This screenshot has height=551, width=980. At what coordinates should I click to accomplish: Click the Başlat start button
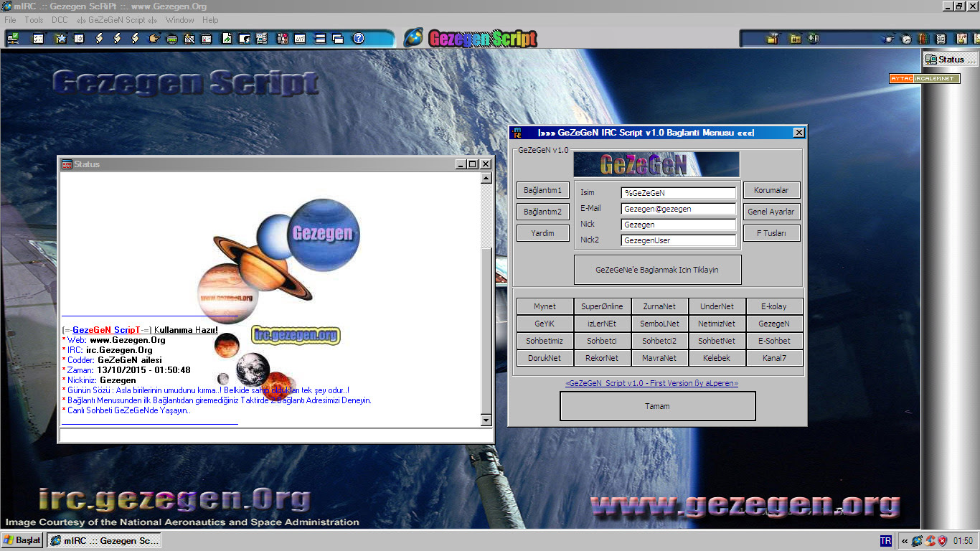click(x=22, y=540)
